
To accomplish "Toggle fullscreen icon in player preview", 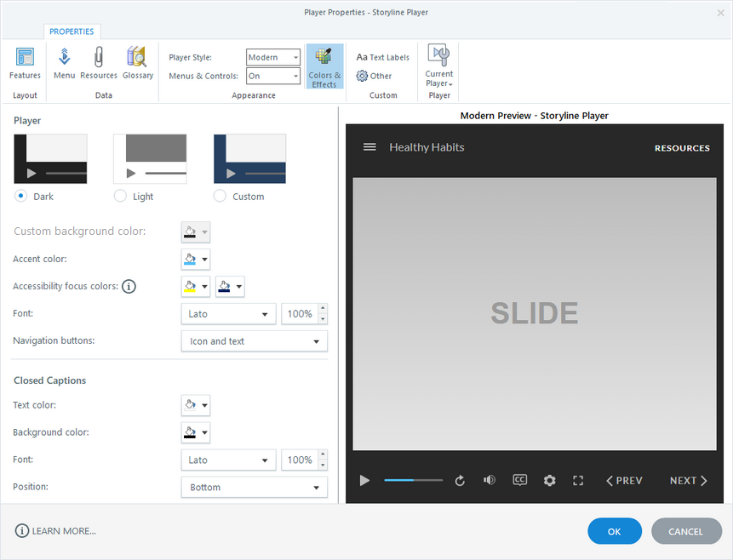I will 578,480.
